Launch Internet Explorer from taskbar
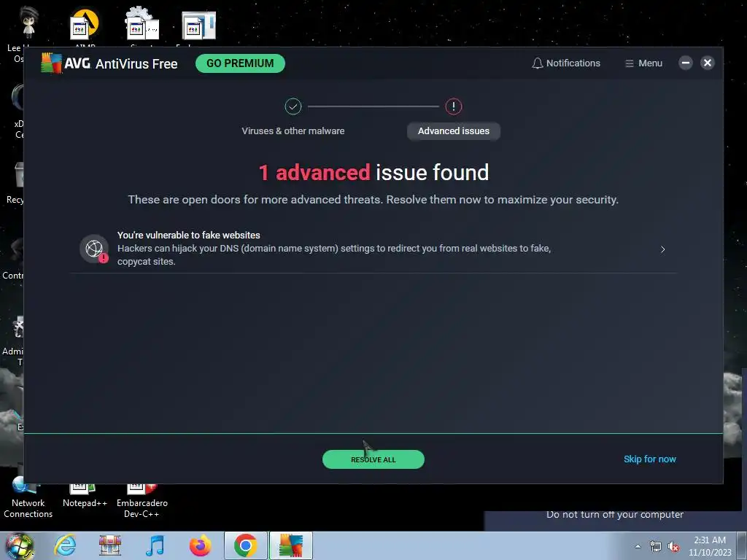This screenshot has width=747, height=560. (x=65, y=545)
